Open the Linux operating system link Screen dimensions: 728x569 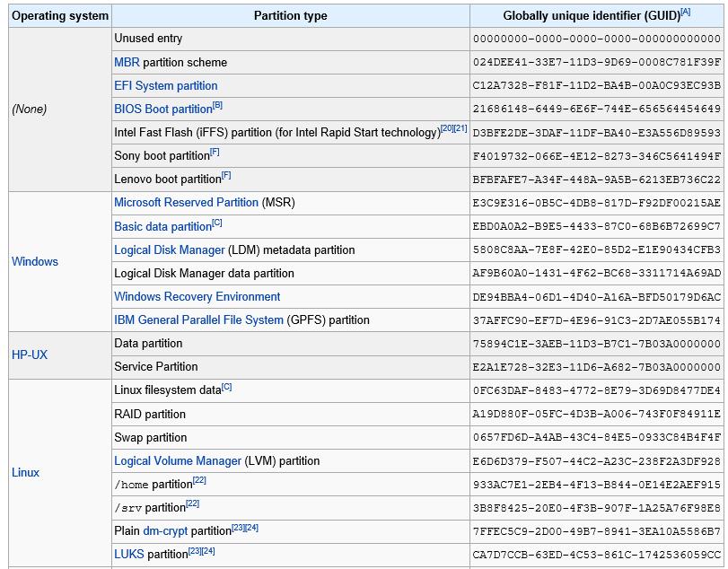25,472
